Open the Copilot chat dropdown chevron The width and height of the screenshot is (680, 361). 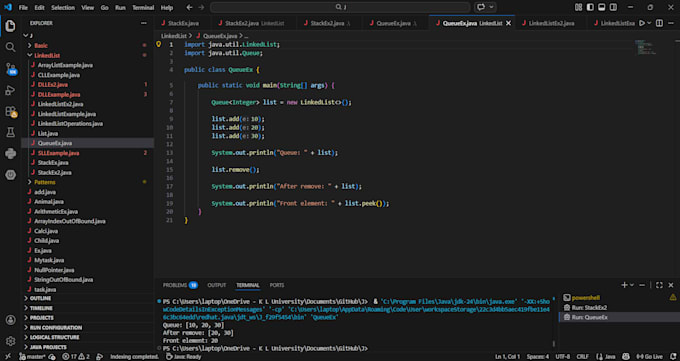pos(491,7)
